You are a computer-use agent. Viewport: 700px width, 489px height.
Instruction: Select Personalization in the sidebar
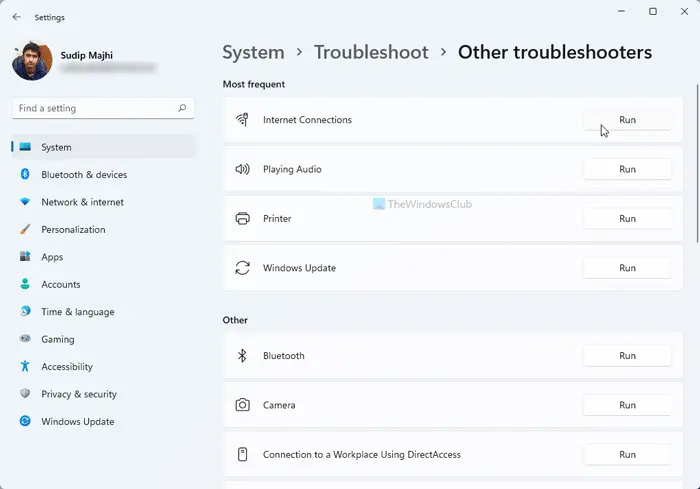point(104,230)
